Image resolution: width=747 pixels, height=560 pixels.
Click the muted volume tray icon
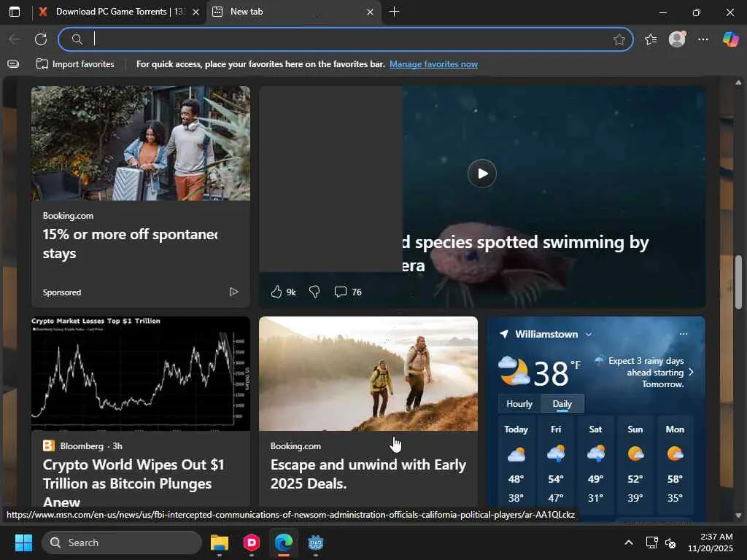point(670,542)
